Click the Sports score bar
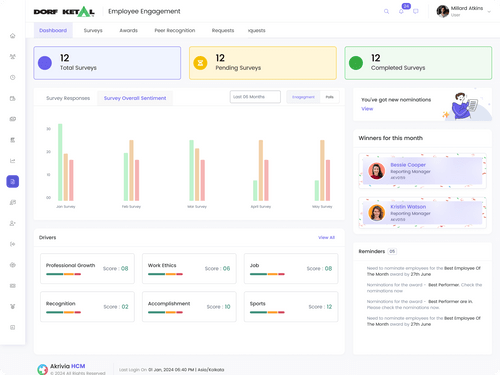Viewport: 500px width, 375px height. 267,312
